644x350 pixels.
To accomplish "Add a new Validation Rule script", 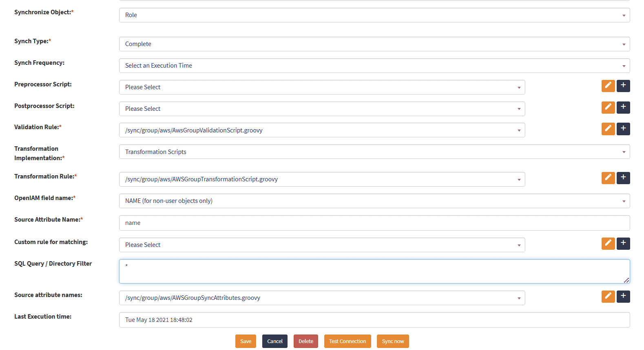I will 623,129.
